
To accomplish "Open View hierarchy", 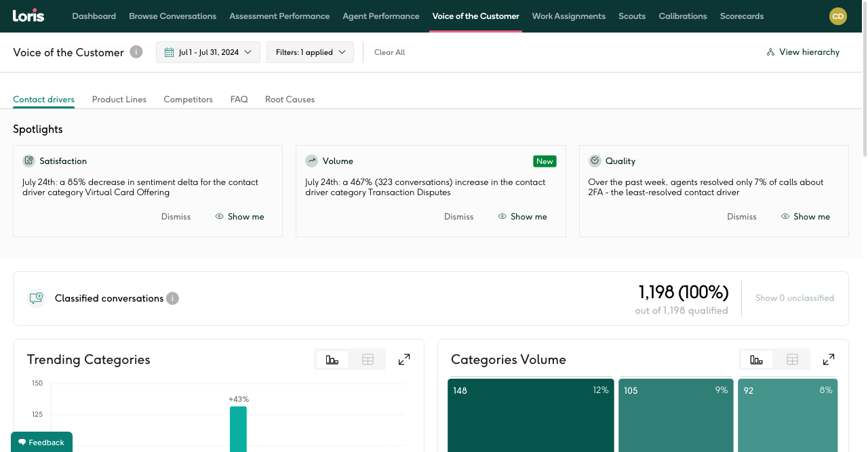I will [803, 52].
